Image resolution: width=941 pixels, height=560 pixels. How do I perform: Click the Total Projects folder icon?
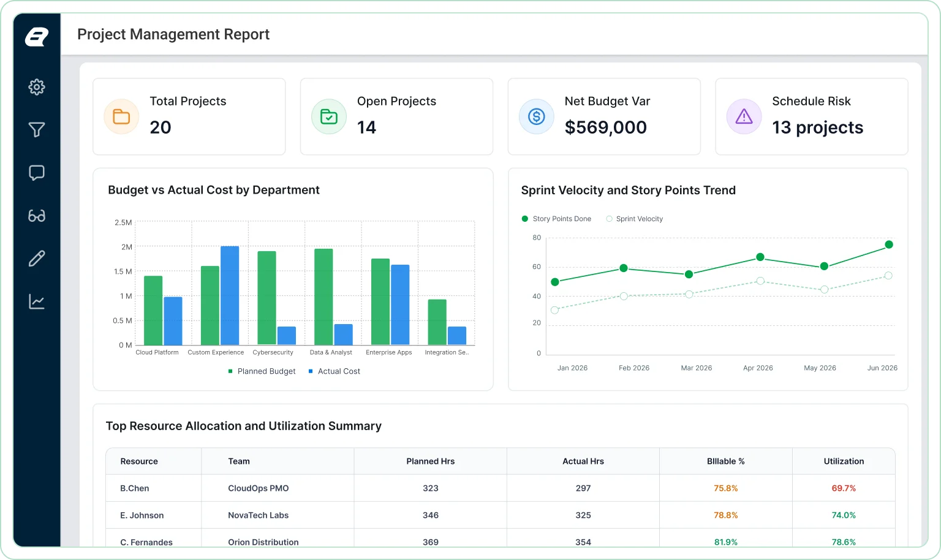click(x=121, y=116)
